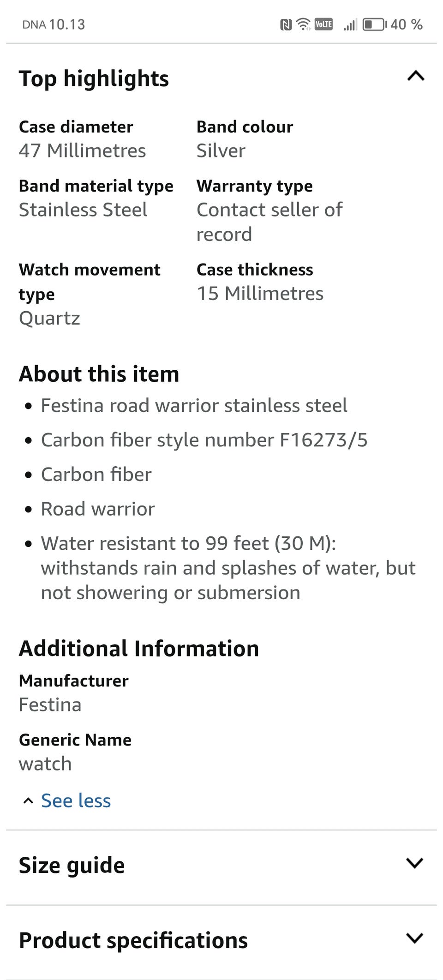Tap the Wi-Fi status icon
Screen dimensions: 443x980
coord(303,24)
